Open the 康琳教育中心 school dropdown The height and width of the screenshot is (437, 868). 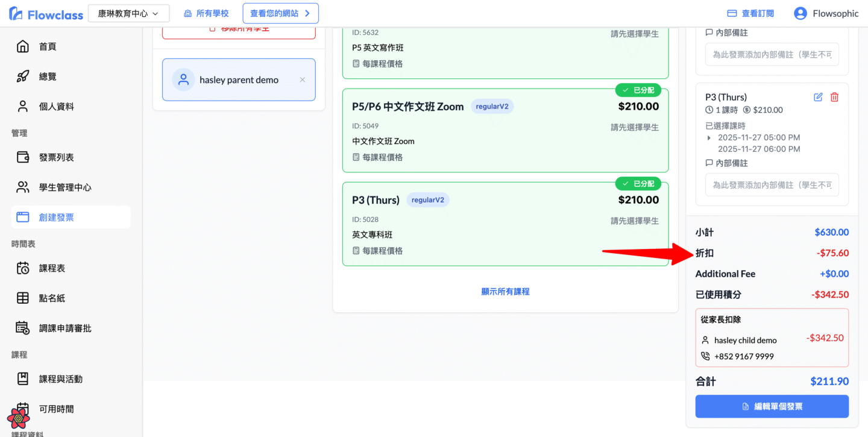(128, 13)
